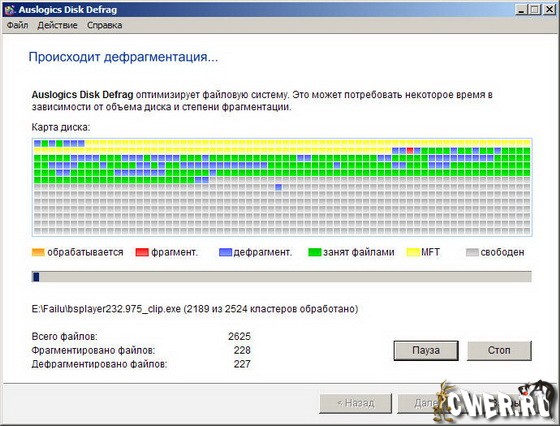Maximize the Disk Defrag window

pyautogui.click(x=535, y=10)
